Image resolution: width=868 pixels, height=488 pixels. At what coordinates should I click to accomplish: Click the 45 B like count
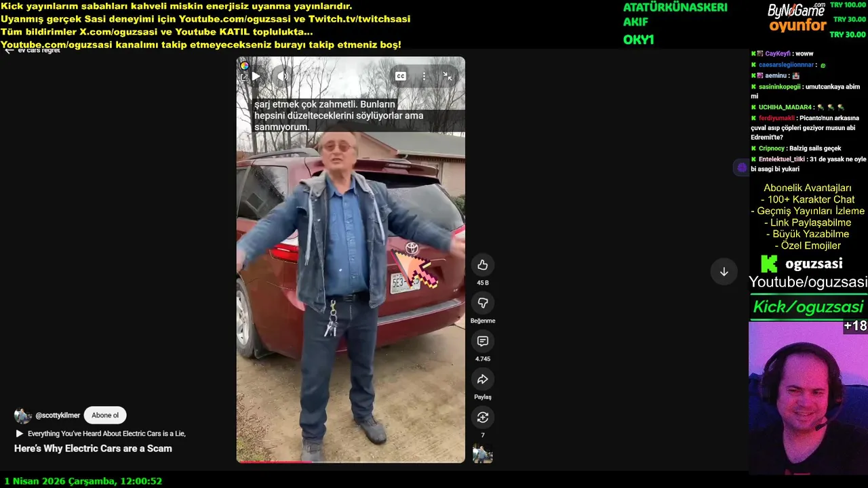[x=483, y=283]
